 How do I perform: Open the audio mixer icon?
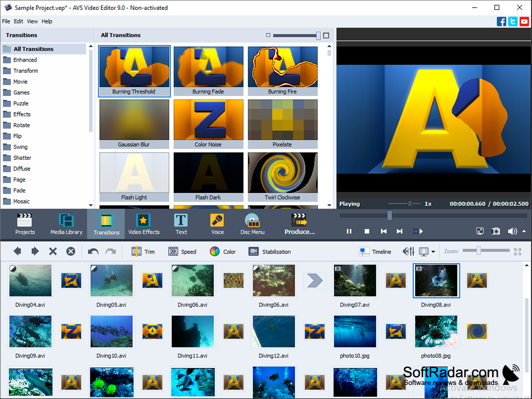click(408, 252)
